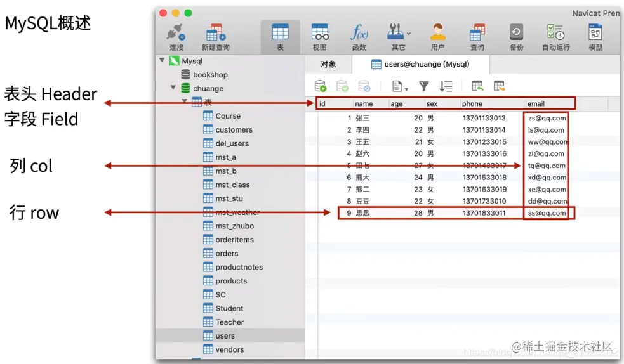Switch to the 对象 tab
Image resolution: width=624 pixels, height=364 pixels.
point(328,64)
